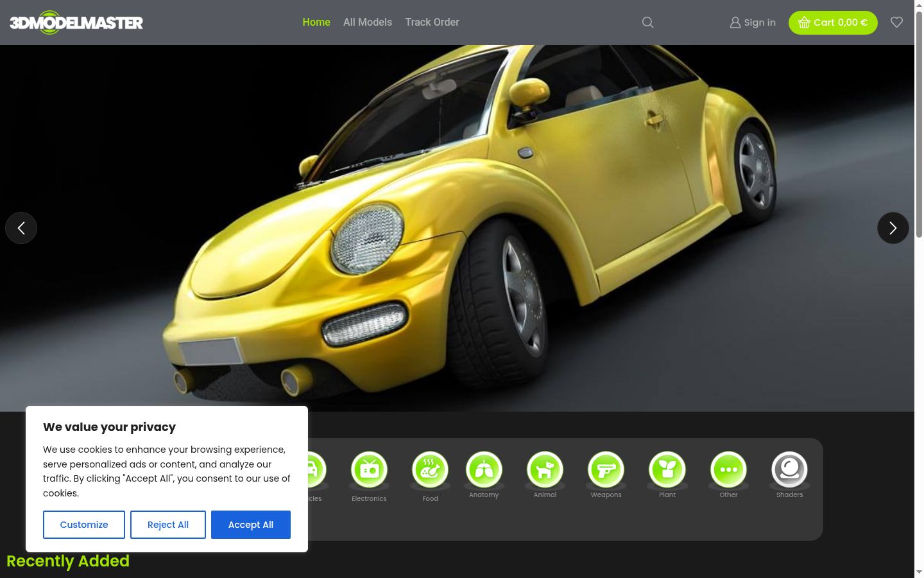Open the search magnifier icon
This screenshot has width=924, height=578.
647,22
